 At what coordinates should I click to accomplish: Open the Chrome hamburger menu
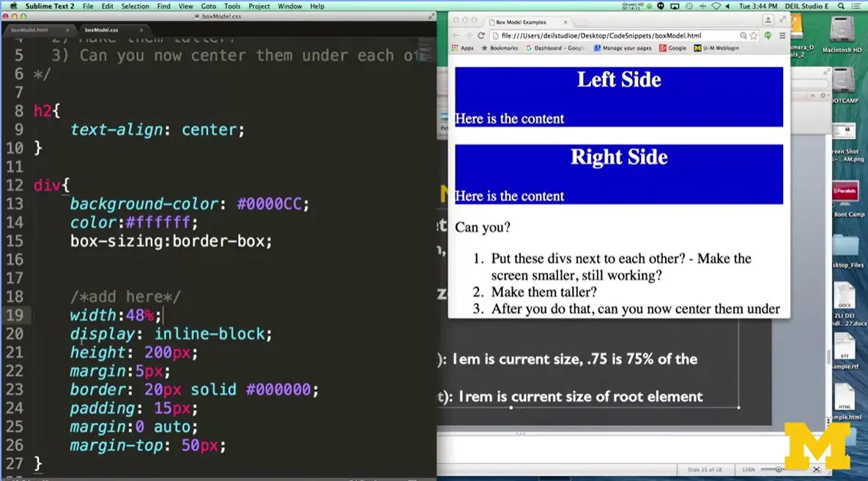pyautogui.click(x=782, y=35)
